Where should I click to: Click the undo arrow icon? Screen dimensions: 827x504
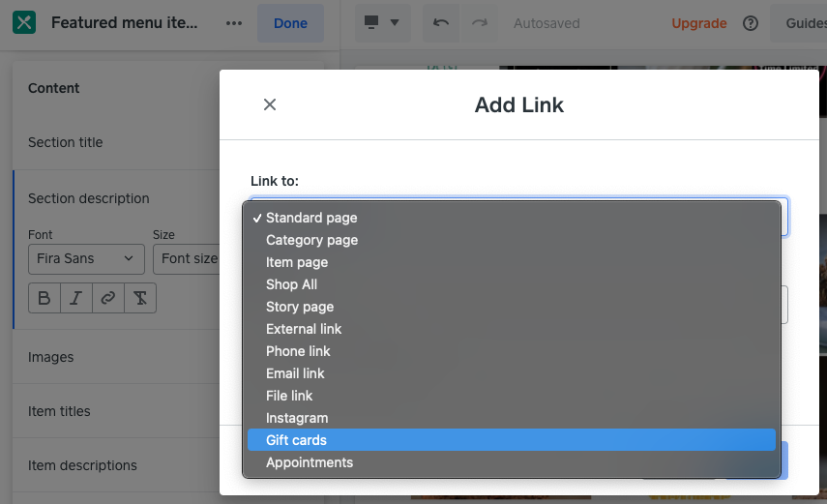(x=441, y=23)
